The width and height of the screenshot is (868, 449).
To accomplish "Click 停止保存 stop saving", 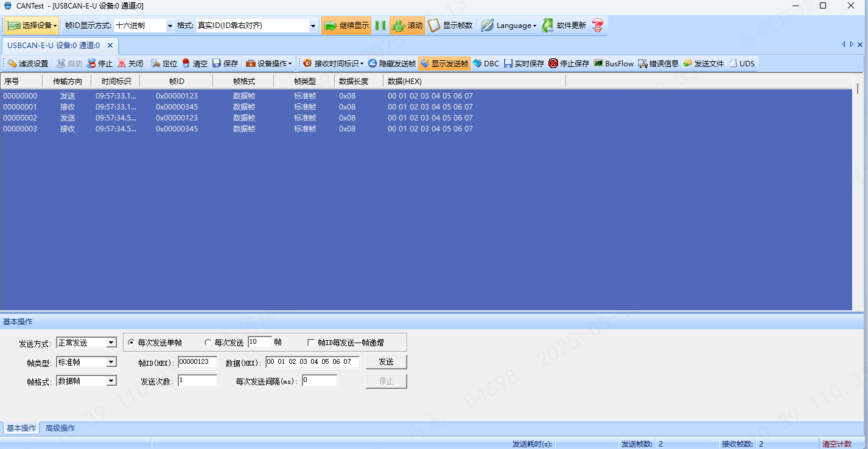I will click(569, 63).
